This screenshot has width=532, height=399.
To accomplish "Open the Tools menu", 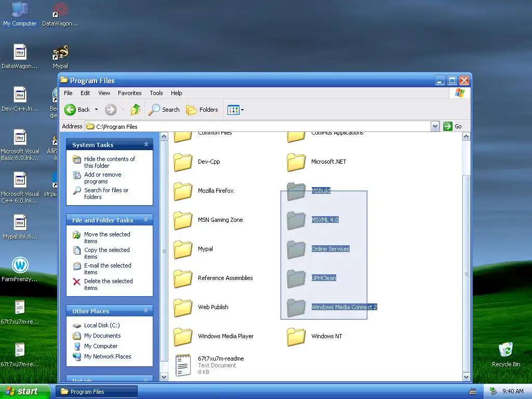I will (x=156, y=93).
